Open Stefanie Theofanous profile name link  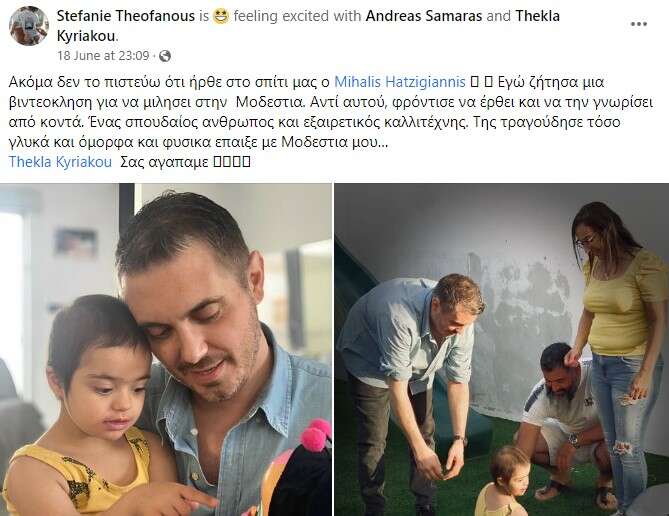[x=125, y=16]
